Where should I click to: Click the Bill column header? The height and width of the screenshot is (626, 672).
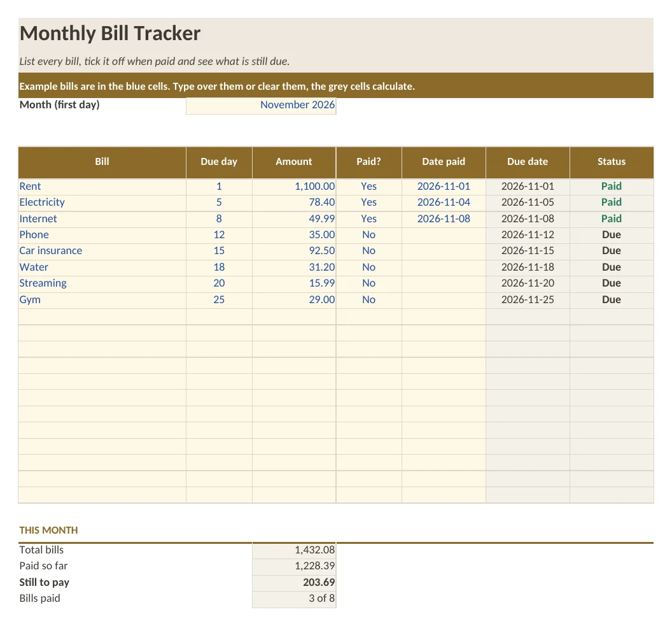coord(102,162)
